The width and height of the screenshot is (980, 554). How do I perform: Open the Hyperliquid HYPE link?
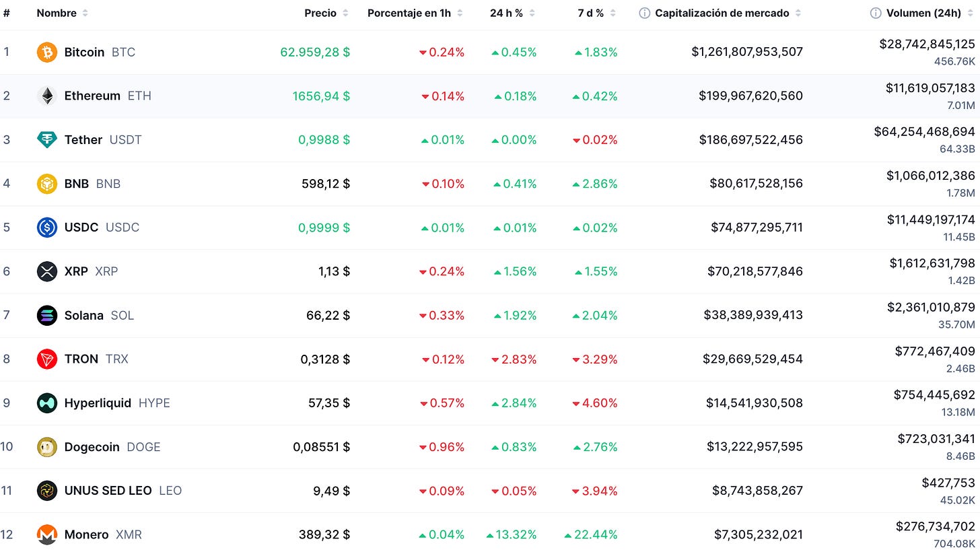[x=117, y=403]
